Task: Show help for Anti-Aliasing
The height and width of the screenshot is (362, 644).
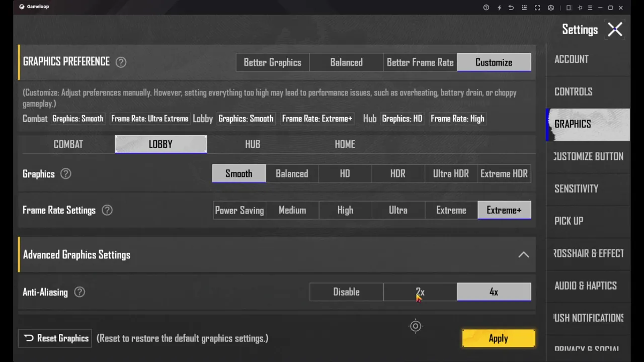Action: click(79, 292)
